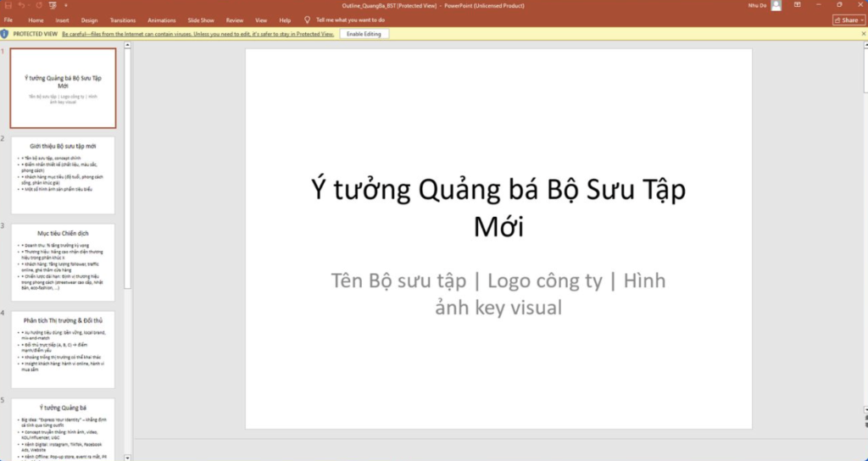Click the Redo icon in quick access

pyautogui.click(x=37, y=5)
